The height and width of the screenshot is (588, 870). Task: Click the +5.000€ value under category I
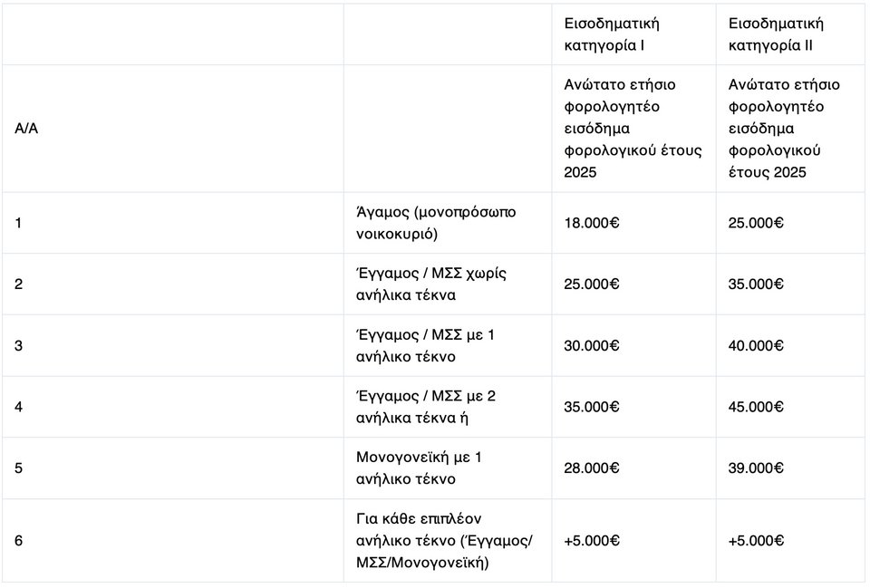[x=592, y=541]
